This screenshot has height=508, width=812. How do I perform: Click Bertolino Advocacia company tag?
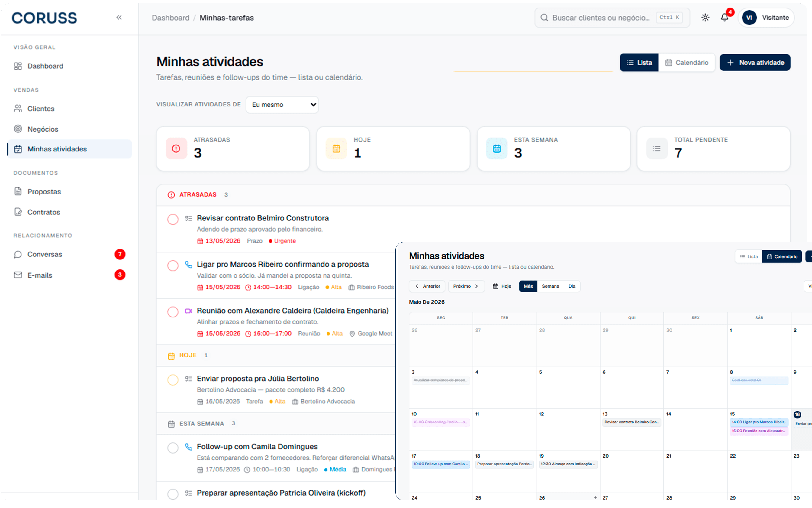coord(324,402)
